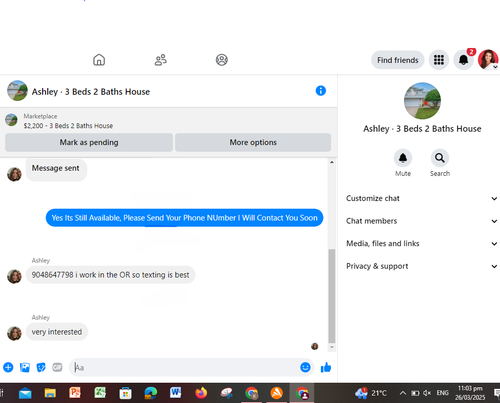
Task: Click the message with phone number 9048647798
Action: pyautogui.click(x=110, y=275)
